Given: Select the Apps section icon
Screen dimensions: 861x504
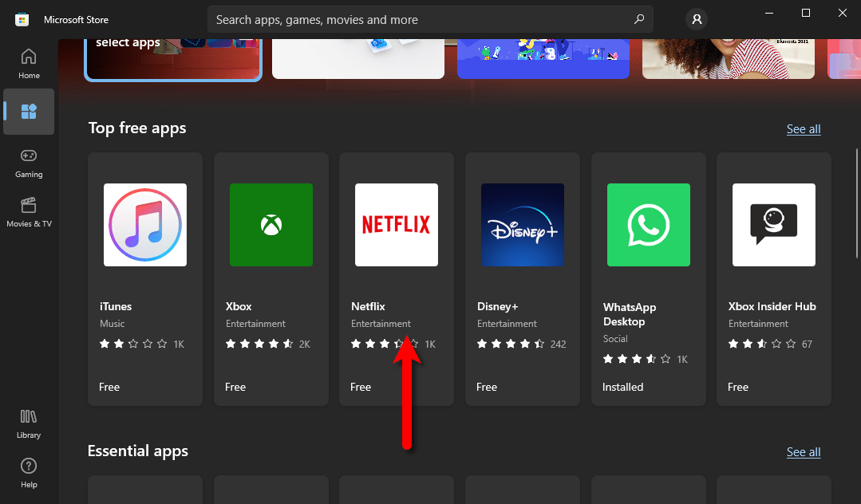Looking at the screenshot, I should point(29,112).
